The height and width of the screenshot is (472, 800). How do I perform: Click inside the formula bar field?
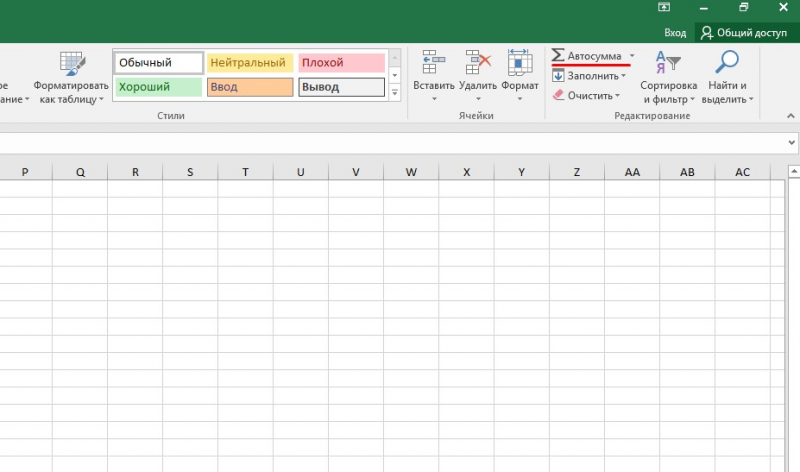(x=392, y=143)
